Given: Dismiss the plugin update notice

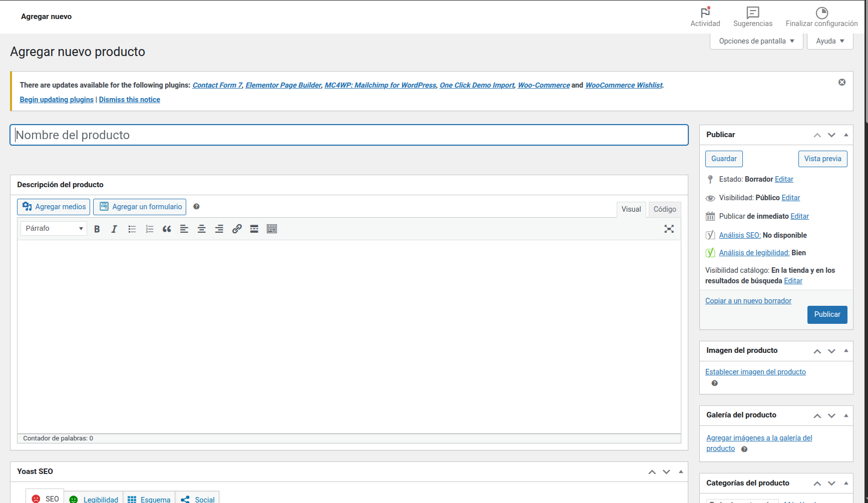Looking at the screenshot, I should click(842, 82).
